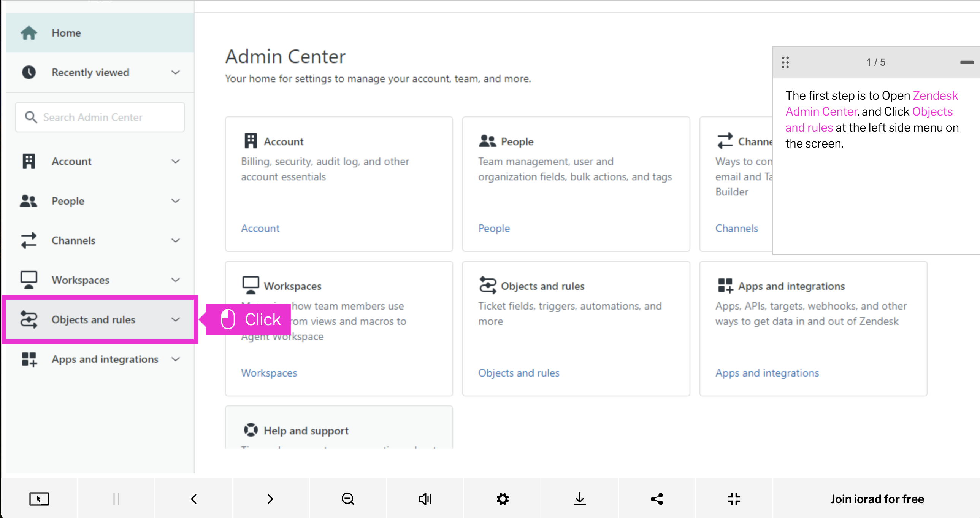Select Home in the sidebar

tap(100, 33)
